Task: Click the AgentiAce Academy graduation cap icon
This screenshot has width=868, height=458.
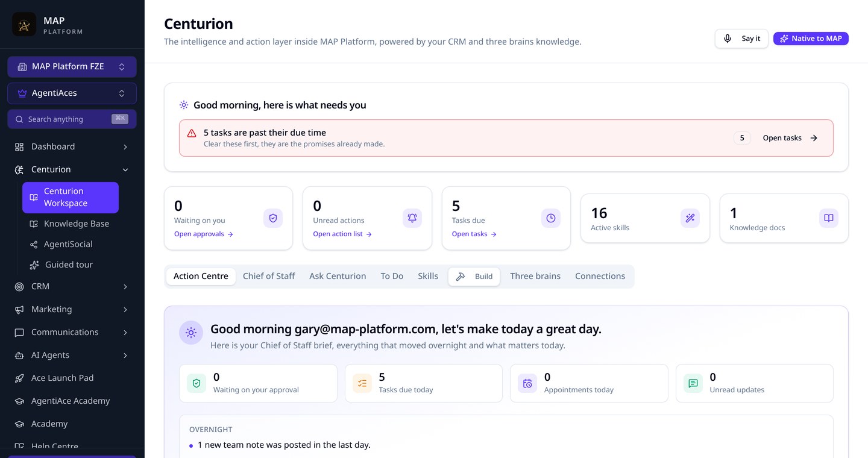Action: click(x=19, y=401)
